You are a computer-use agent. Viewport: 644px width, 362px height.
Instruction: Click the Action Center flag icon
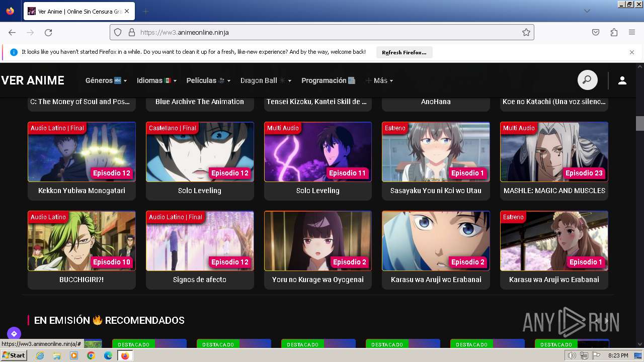coord(596,355)
